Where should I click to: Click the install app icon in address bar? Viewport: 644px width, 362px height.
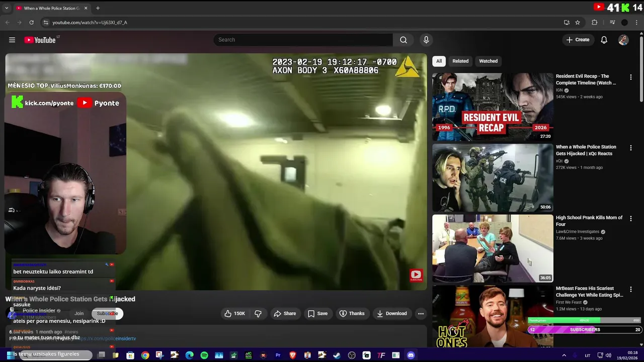pos(567,23)
